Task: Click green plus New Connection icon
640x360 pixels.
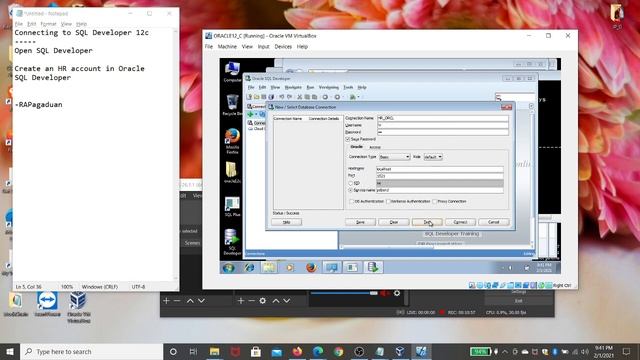Action: click(x=250, y=114)
